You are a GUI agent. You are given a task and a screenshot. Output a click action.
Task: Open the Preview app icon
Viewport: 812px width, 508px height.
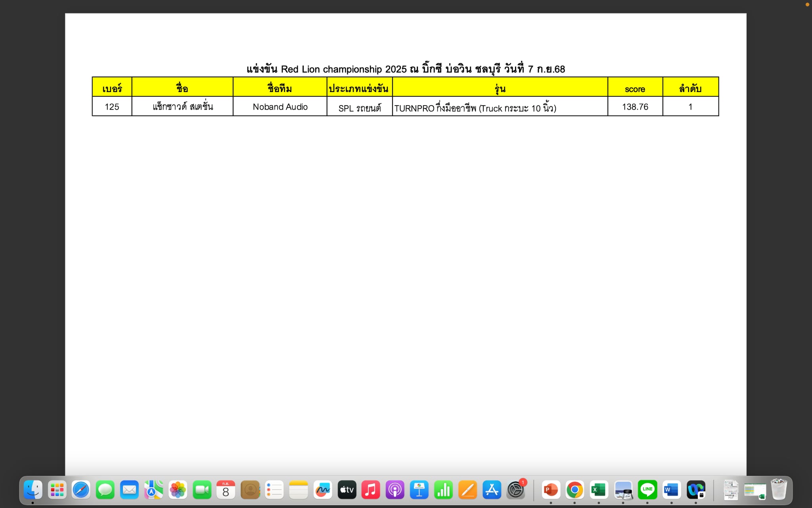[623, 490]
